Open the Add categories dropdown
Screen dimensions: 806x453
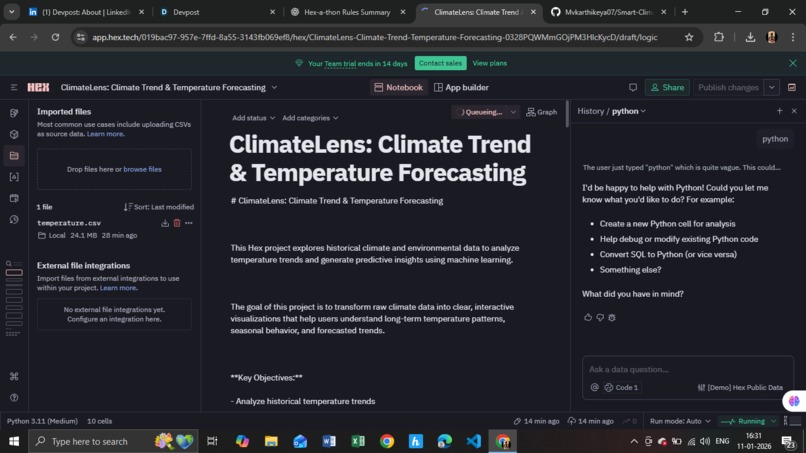point(310,118)
